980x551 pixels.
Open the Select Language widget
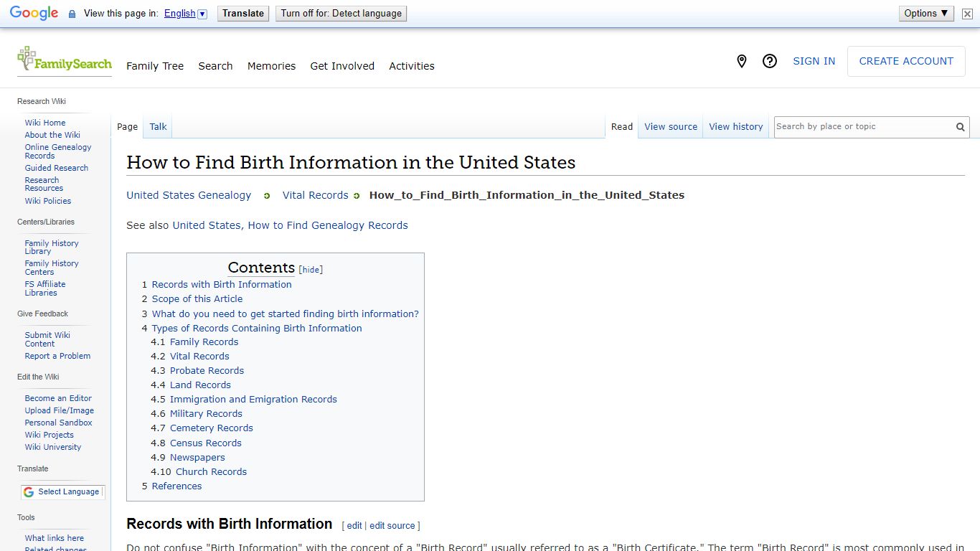pos(63,492)
